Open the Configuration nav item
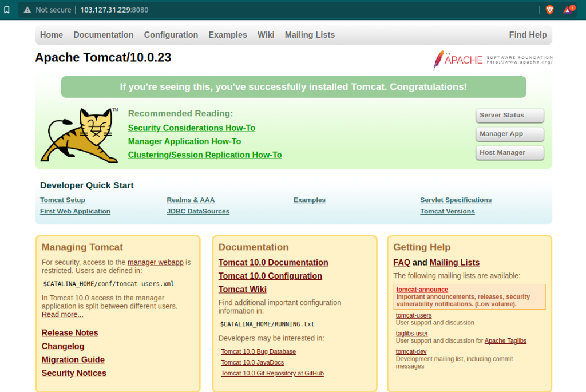The width and height of the screenshot is (586, 392). click(x=171, y=35)
